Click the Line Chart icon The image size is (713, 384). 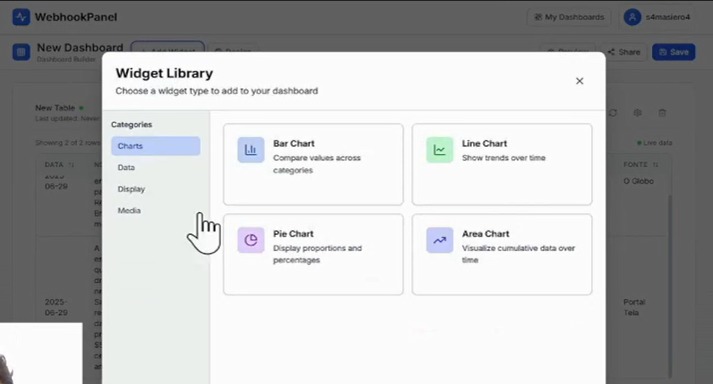coord(439,150)
